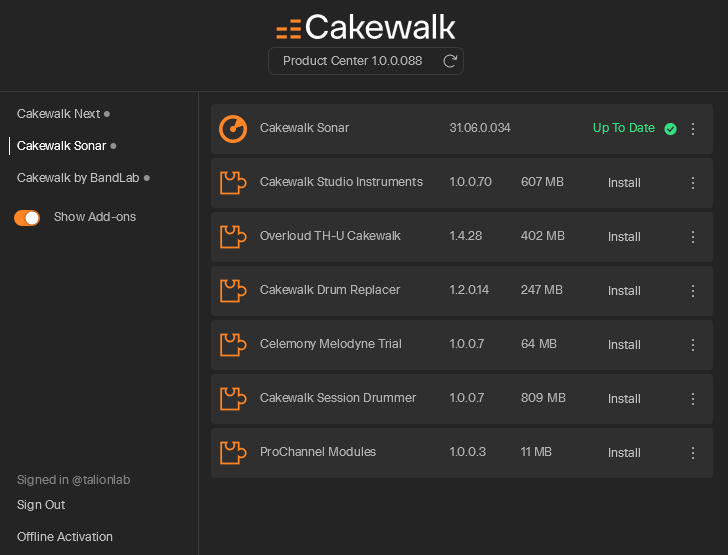728x555 pixels.
Task: Click the 64 MB size value
Action: point(539,344)
